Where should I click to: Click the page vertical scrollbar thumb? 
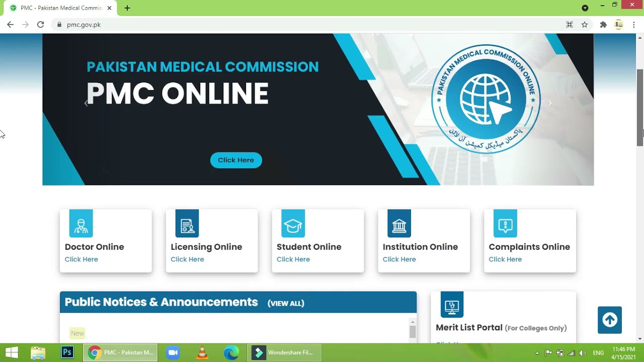point(640,107)
